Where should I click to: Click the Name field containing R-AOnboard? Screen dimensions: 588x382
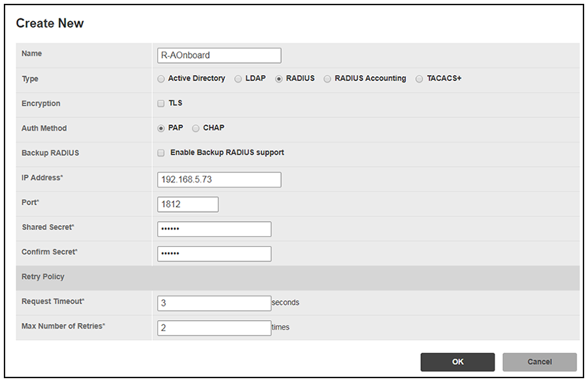click(x=220, y=56)
